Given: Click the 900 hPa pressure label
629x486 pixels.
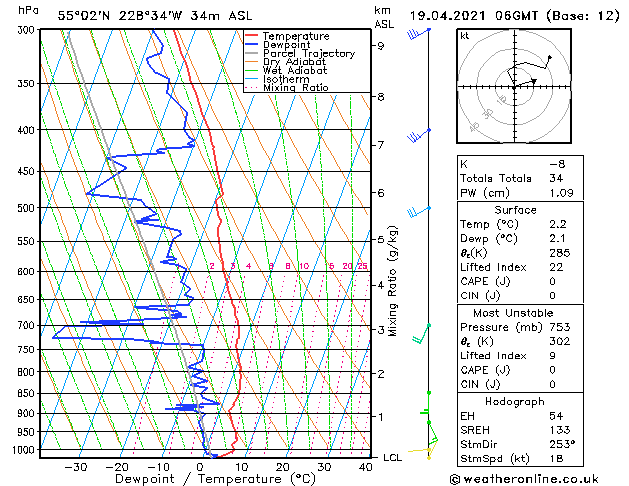Looking at the screenshot, I should click(x=28, y=413).
